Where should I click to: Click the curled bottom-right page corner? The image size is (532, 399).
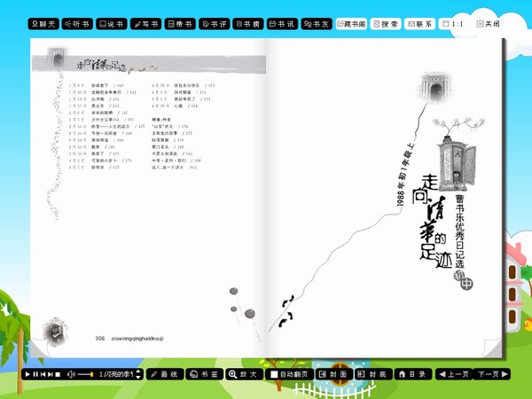pyautogui.click(x=493, y=348)
